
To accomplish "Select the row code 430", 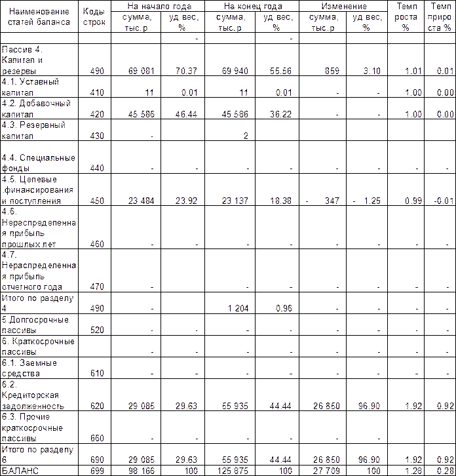I will 97,136.
